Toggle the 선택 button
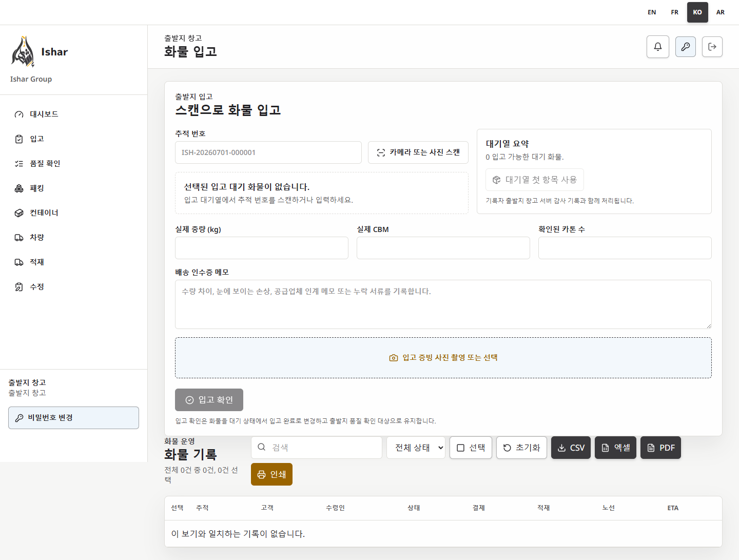Image resolution: width=739 pixels, height=560 pixels. click(x=471, y=448)
